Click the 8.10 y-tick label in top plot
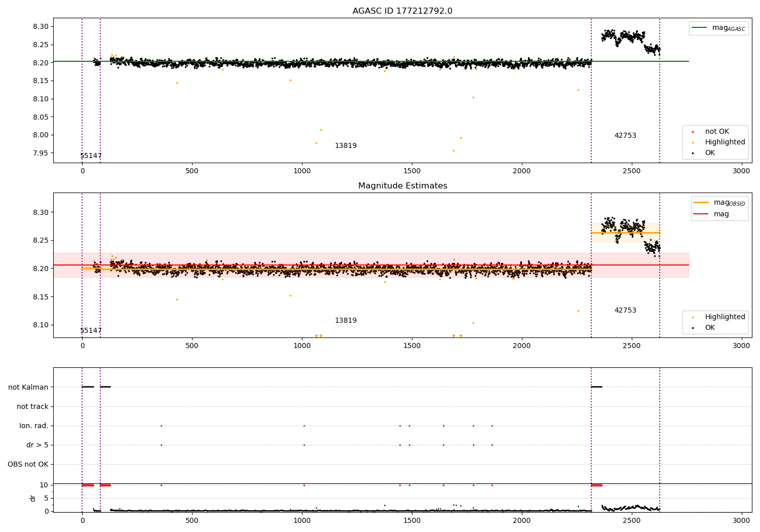 41,99
